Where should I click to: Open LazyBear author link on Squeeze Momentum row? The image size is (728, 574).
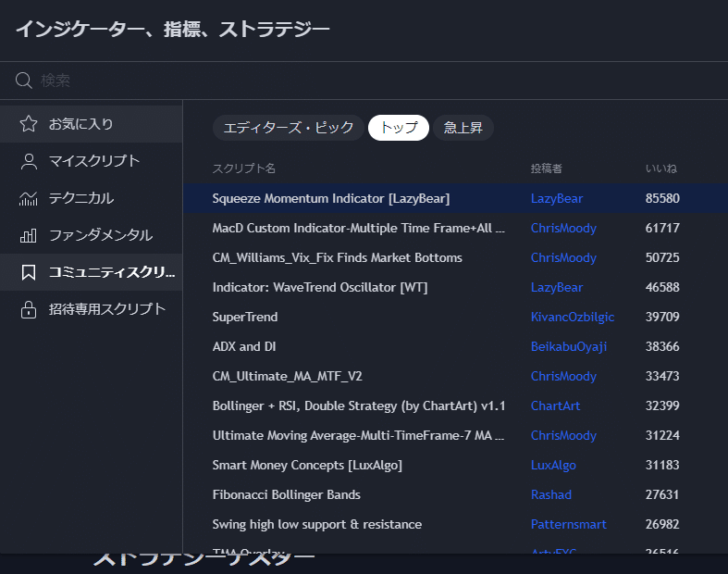(557, 199)
